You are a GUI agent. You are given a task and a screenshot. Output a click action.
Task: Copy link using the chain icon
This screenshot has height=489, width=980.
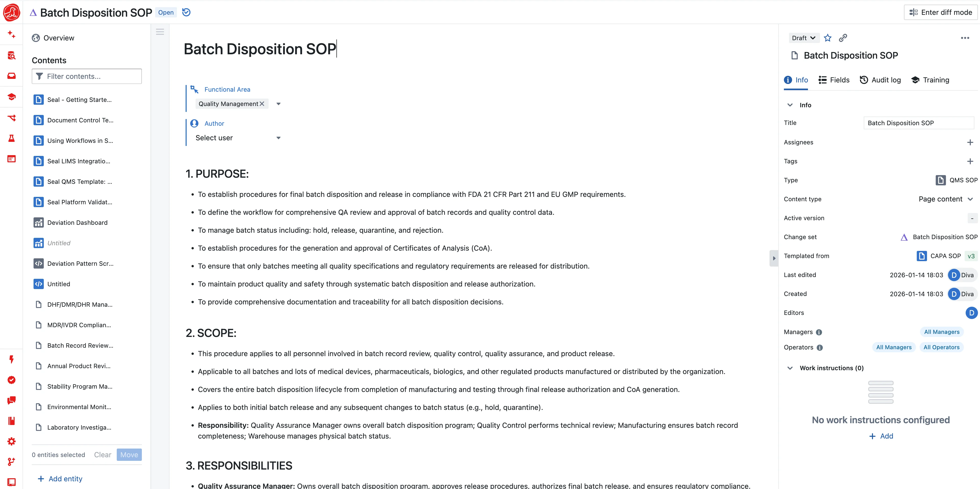point(843,38)
